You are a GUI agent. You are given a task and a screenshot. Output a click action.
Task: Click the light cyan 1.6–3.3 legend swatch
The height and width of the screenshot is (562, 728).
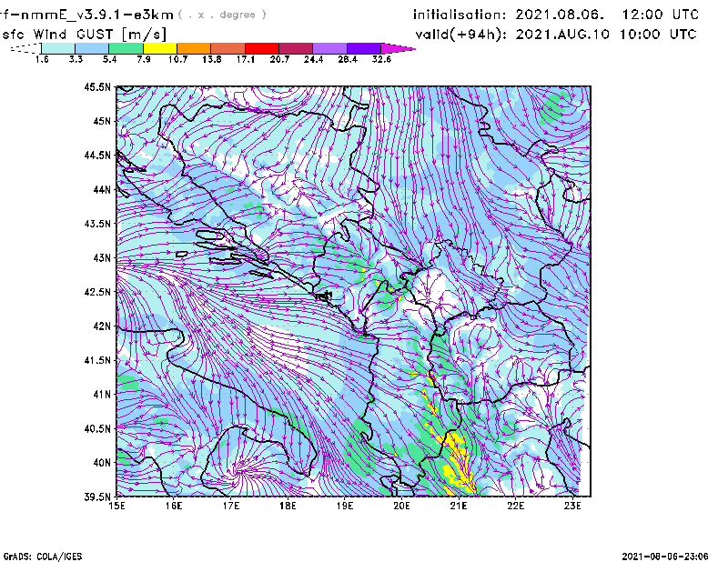[58, 48]
